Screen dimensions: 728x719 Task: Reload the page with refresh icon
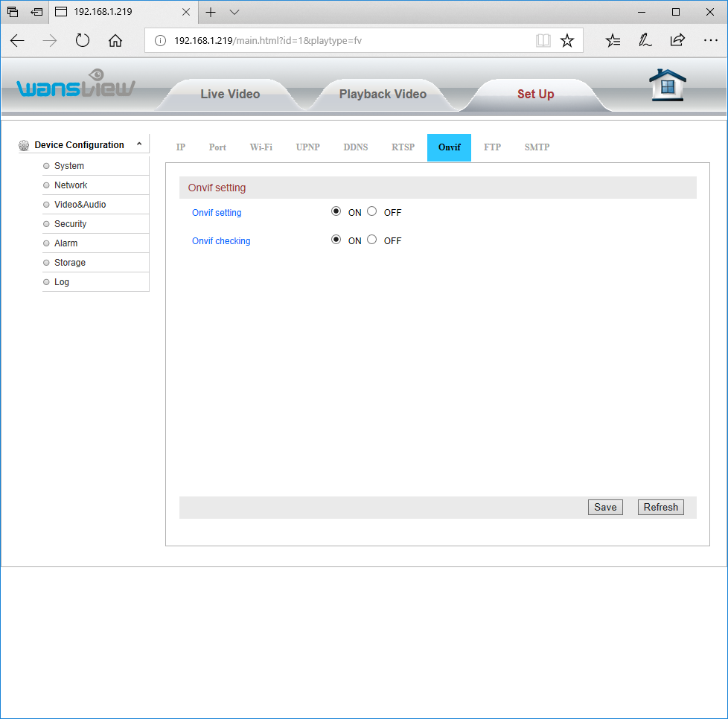click(x=82, y=40)
